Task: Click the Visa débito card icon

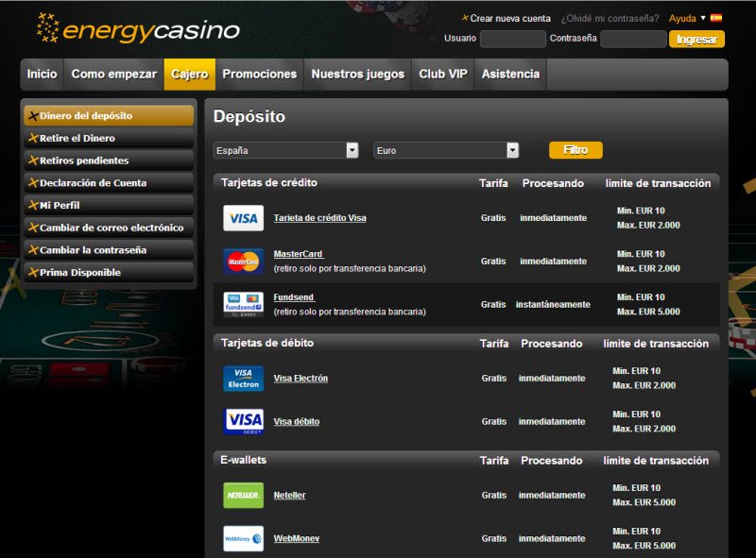Action: click(243, 421)
